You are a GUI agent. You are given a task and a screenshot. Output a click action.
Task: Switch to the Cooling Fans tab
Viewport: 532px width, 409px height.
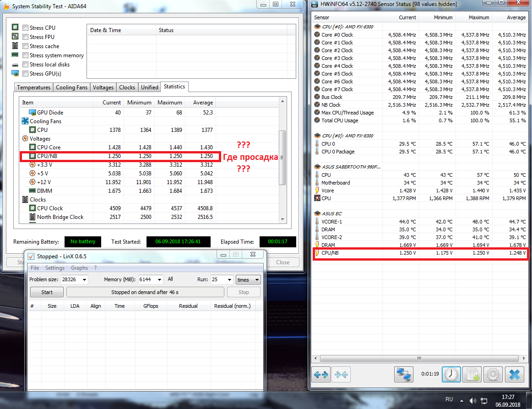71,87
